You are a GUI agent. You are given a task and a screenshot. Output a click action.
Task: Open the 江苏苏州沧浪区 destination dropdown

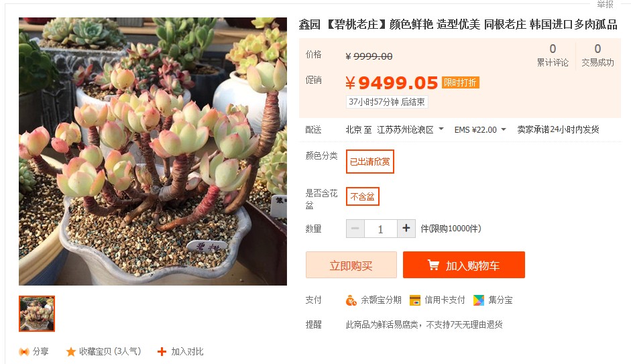410,129
